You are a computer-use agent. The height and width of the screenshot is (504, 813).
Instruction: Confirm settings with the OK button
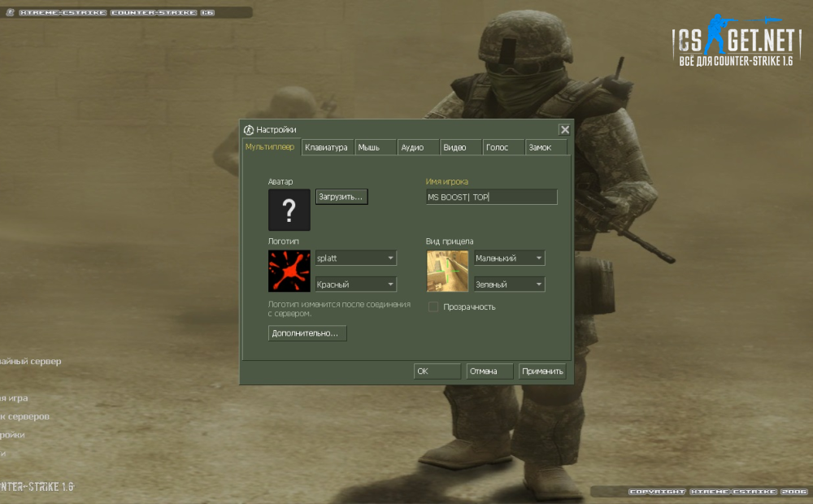click(x=437, y=371)
